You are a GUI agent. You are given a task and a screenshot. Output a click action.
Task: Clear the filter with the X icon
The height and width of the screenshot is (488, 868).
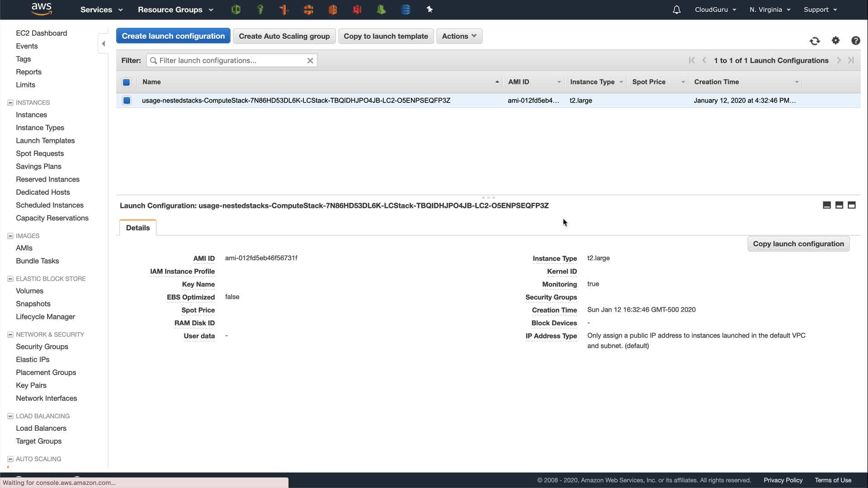click(x=310, y=61)
